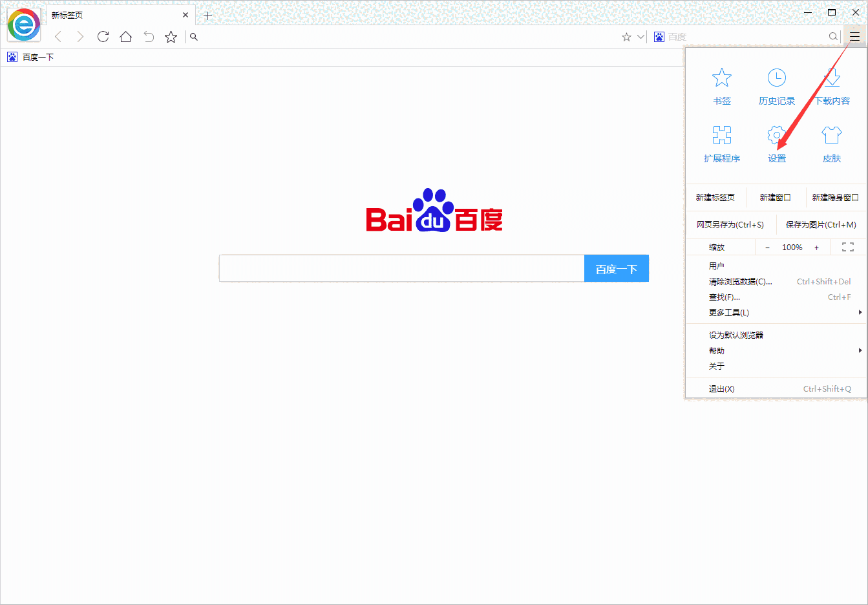Viewport: 868px width, 605px height.
Task: Open the search magnifier in the toolbar
Action: click(193, 37)
